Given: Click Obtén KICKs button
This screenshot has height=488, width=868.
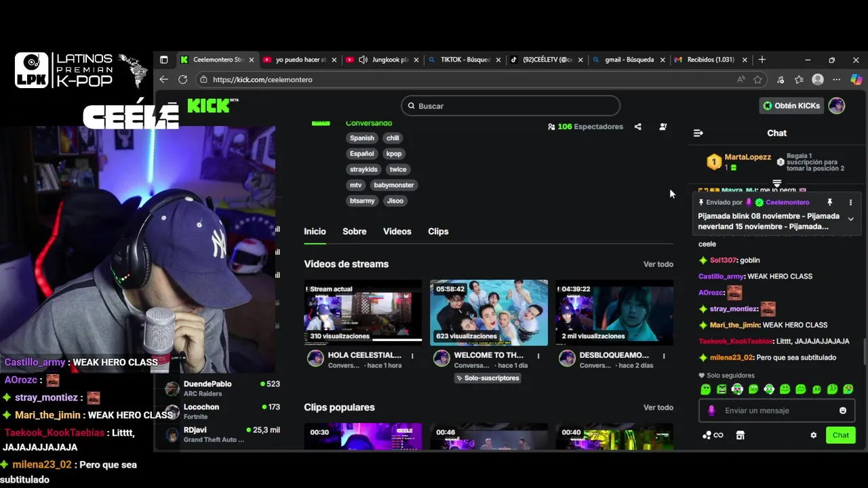Looking at the screenshot, I should coord(791,106).
